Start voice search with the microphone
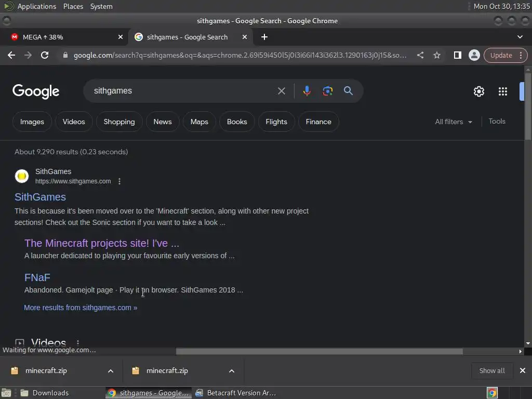 [307, 91]
